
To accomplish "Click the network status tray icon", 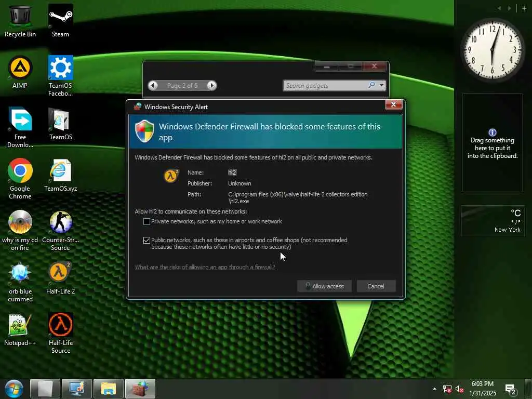I will pos(447,389).
